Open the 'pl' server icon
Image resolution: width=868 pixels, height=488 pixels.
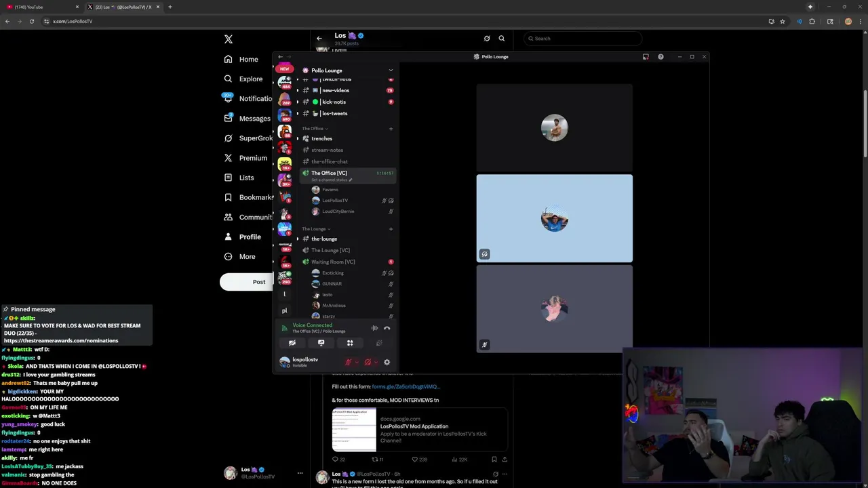point(285,310)
